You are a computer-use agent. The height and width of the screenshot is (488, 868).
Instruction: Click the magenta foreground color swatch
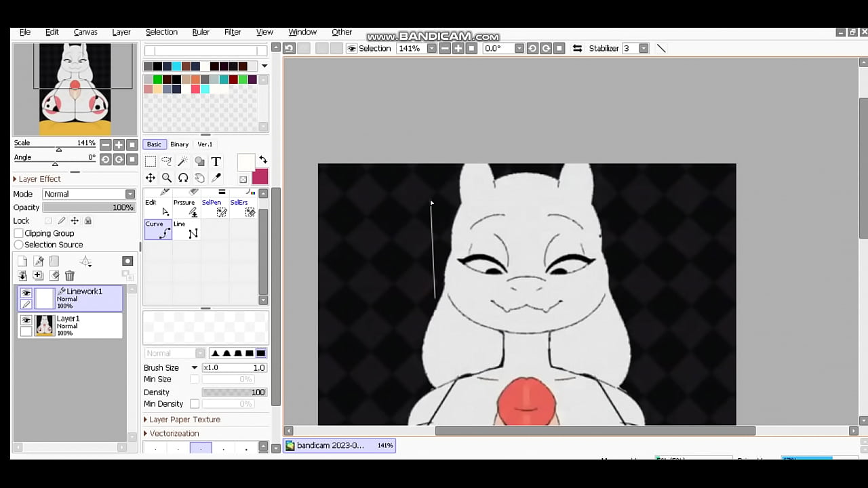pos(260,177)
